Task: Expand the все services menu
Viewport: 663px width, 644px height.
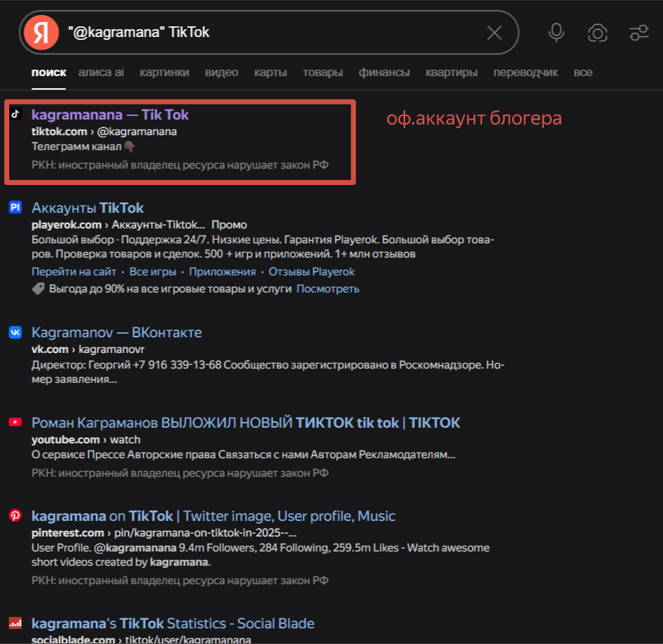Action: (583, 73)
